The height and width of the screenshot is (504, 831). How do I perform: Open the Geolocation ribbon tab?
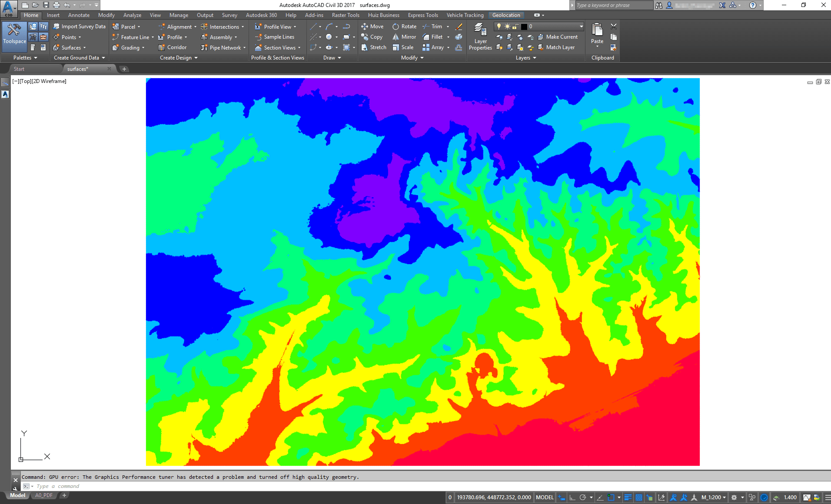click(506, 15)
